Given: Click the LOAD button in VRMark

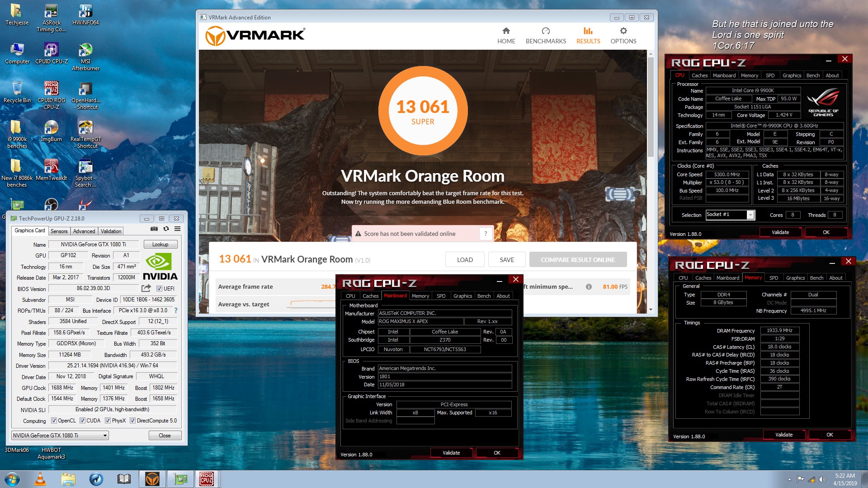Looking at the screenshot, I should [465, 260].
